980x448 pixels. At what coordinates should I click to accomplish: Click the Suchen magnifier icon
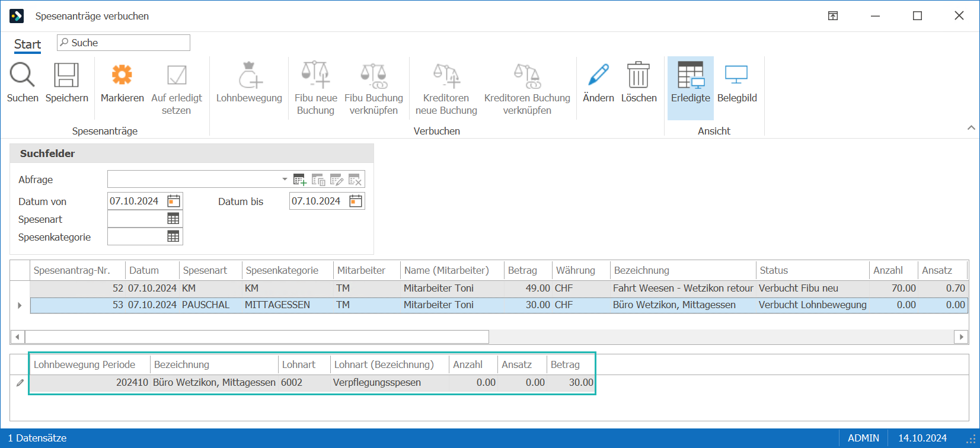[22, 75]
